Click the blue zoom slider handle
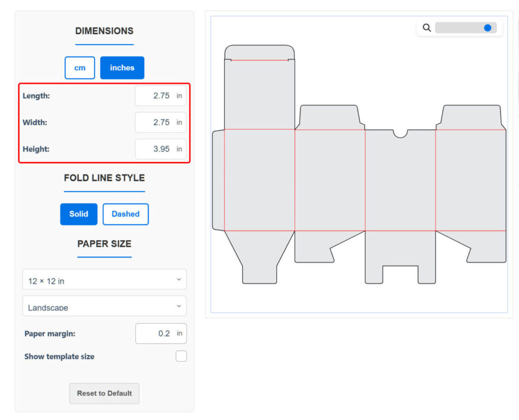The image size is (519, 420). [x=488, y=28]
